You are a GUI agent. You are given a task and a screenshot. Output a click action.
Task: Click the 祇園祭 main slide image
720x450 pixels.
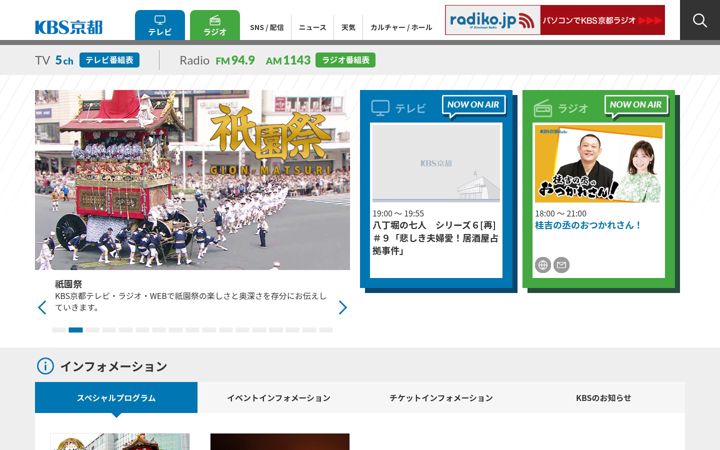[192, 180]
